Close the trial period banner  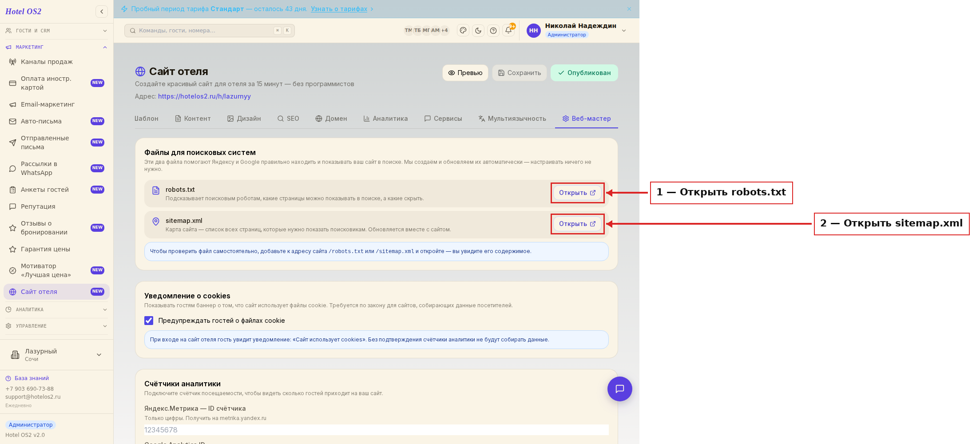[629, 9]
